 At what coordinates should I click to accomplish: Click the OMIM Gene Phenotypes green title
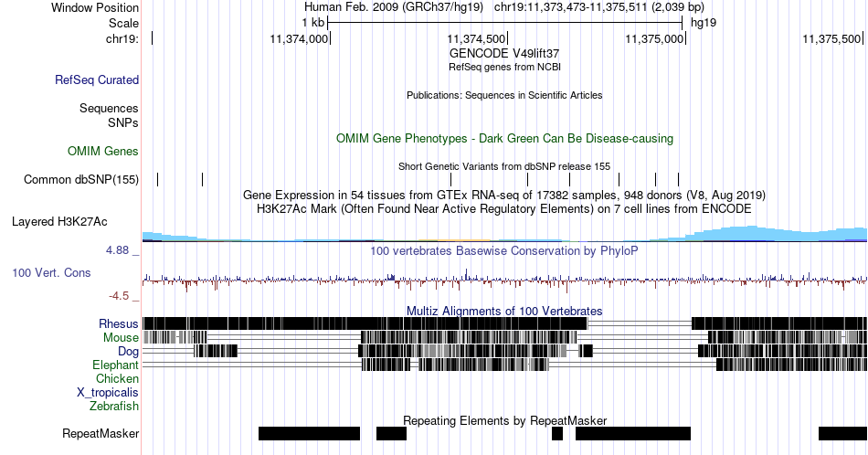(x=505, y=138)
